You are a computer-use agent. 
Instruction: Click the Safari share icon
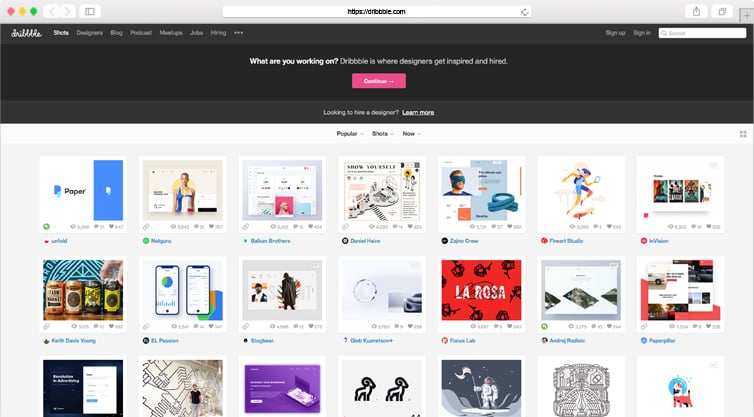pos(695,11)
